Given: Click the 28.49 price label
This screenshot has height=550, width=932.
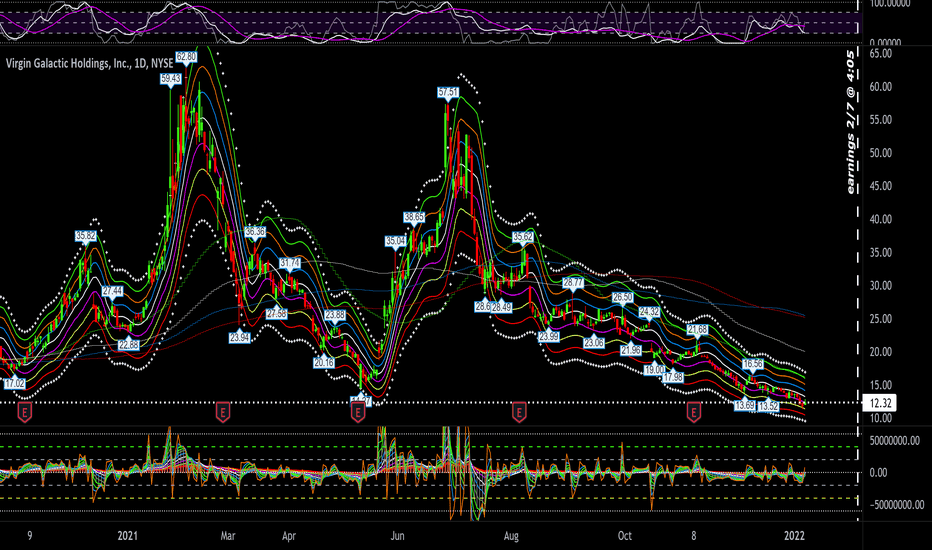Looking at the screenshot, I should coord(502,307).
